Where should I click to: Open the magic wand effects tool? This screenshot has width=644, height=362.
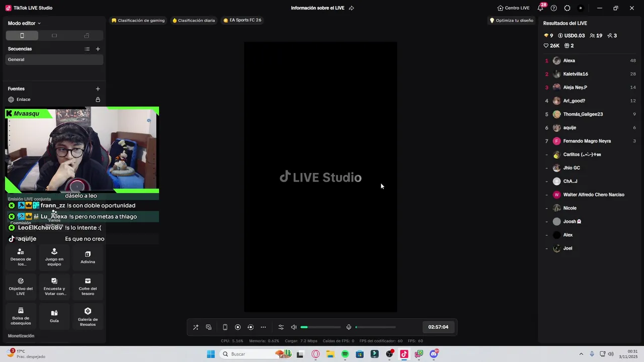(x=196, y=327)
